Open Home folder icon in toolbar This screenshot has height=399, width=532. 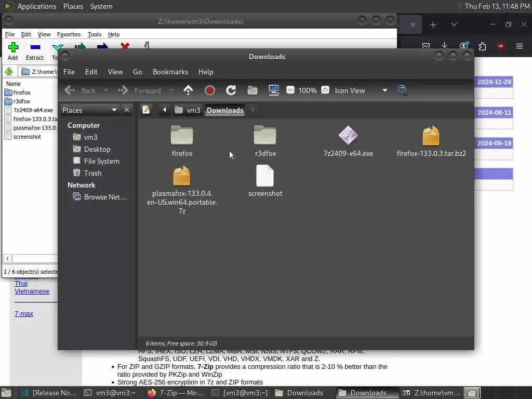(x=252, y=90)
